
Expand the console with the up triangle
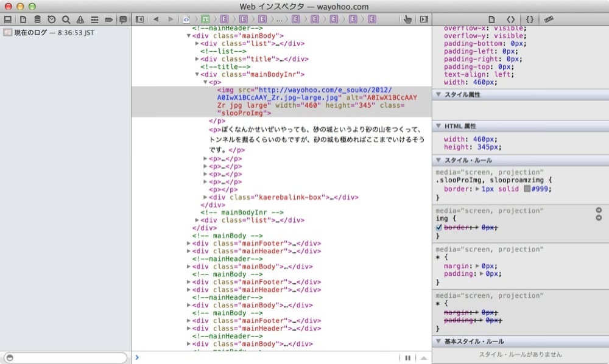424,358
